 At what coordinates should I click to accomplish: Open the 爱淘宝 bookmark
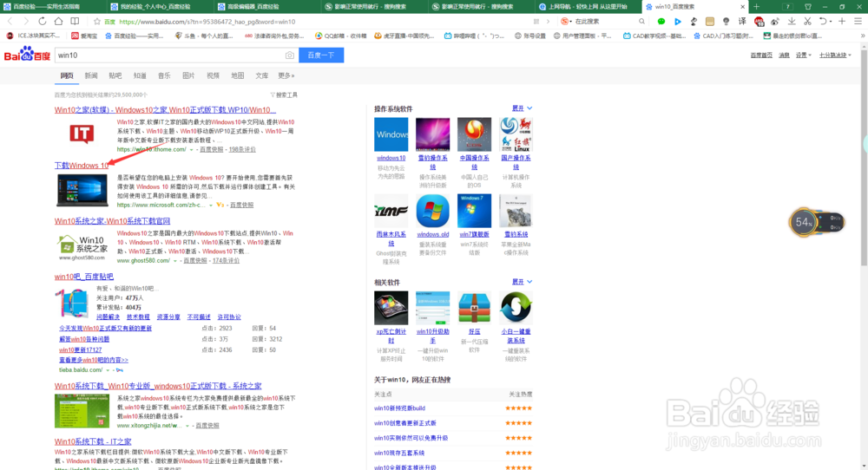tap(84, 36)
